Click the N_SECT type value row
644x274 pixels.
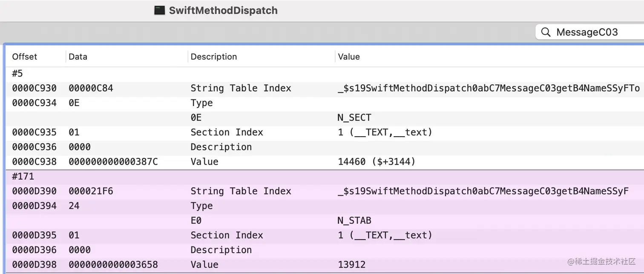(354, 118)
